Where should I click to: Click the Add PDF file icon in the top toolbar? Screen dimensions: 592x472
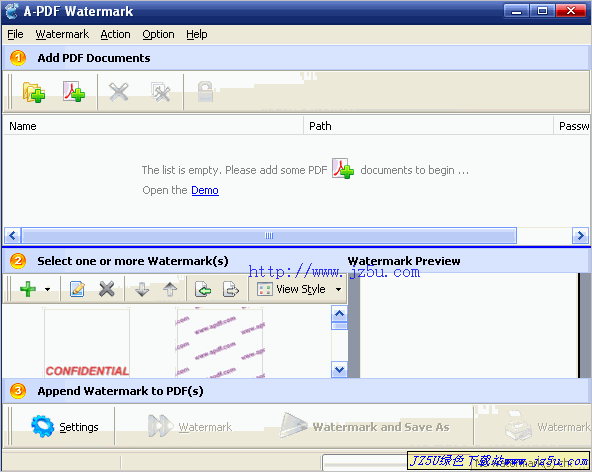(x=74, y=91)
